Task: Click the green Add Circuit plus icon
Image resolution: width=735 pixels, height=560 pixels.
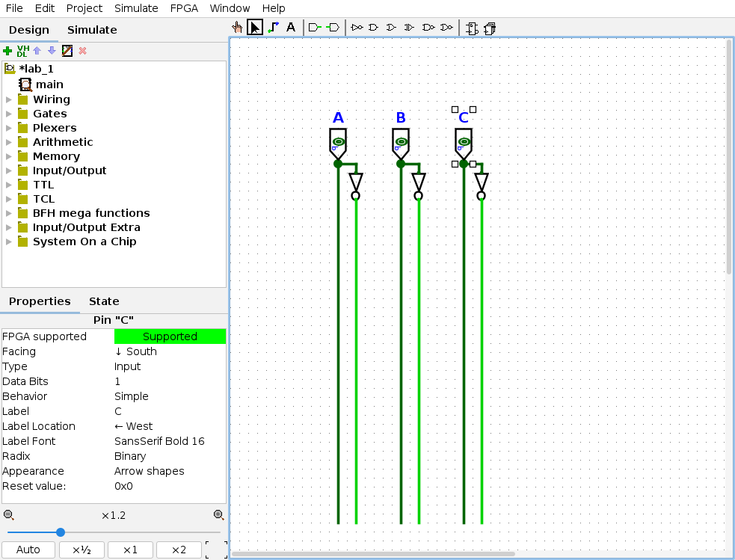Action: [x=7, y=51]
